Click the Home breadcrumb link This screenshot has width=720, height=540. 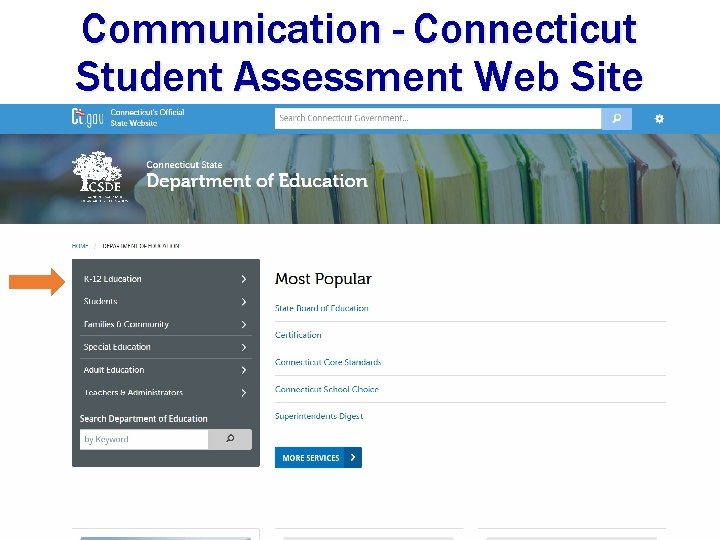[x=79, y=246]
